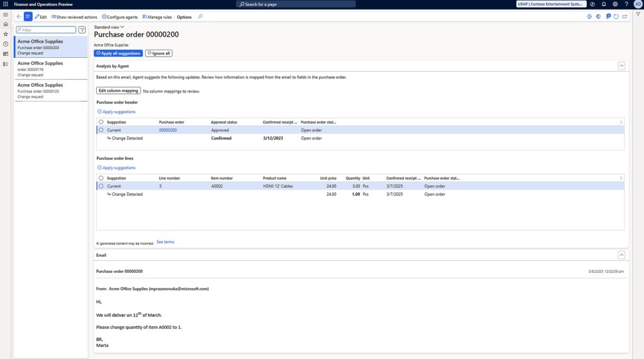
Task: Open the app launcher waffle icon
Action: coord(6,4)
